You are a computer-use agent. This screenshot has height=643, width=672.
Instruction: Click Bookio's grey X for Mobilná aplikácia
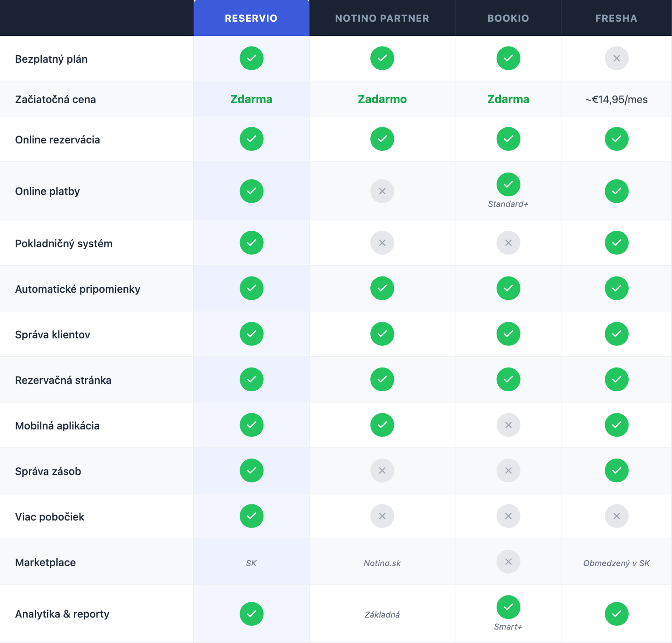508,425
